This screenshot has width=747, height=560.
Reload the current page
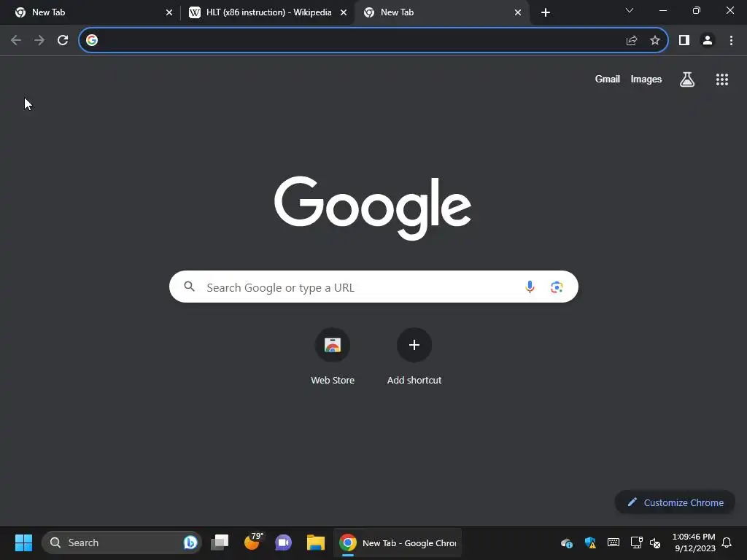pos(63,41)
